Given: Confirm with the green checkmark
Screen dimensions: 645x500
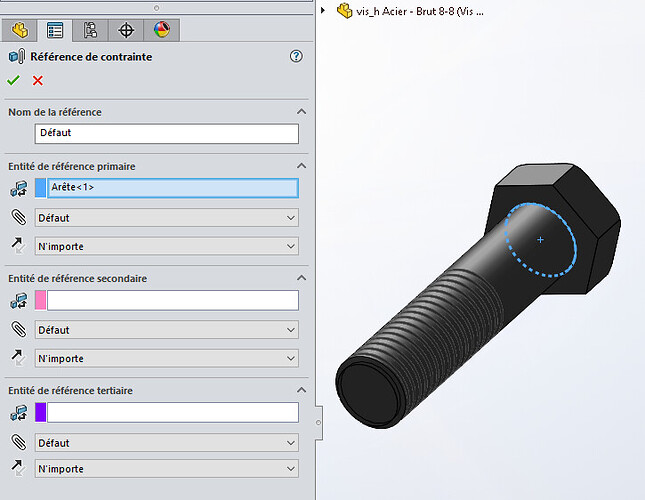Looking at the screenshot, I should [13, 80].
